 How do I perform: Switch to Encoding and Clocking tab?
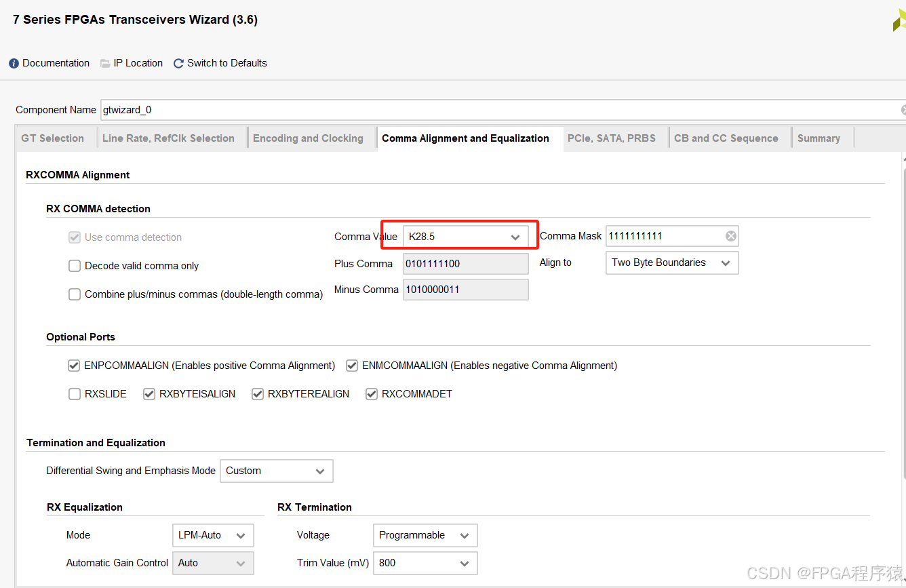click(x=308, y=138)
